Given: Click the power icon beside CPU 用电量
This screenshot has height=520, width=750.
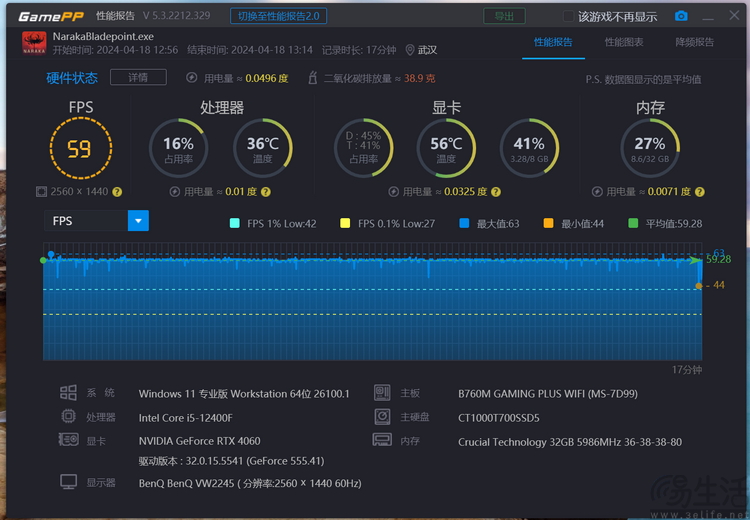Looking at the screenshot, I should (175, 192).
